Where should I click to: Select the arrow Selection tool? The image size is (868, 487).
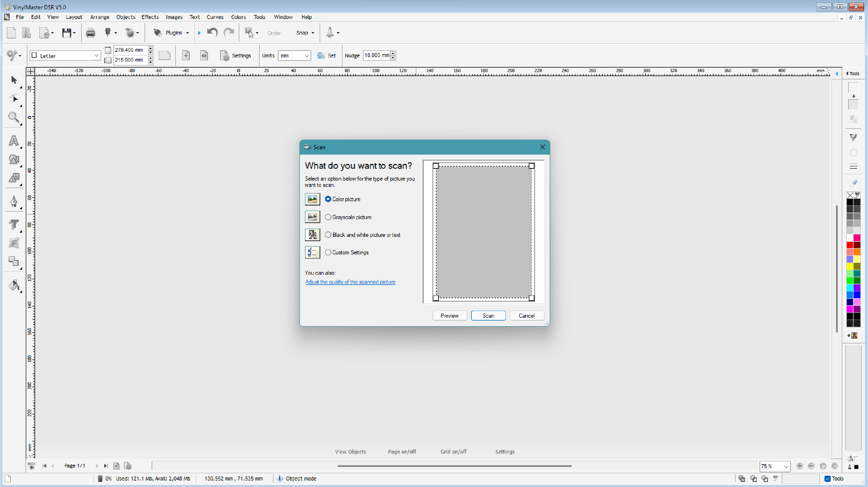click(14, 80)
